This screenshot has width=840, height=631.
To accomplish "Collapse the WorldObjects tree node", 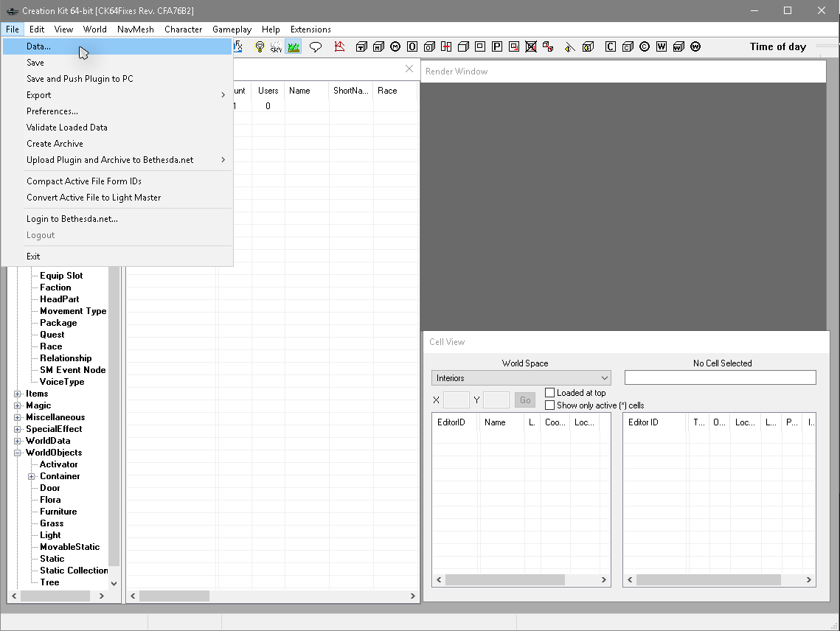I will pyautogui.click(x=18, y=453).
